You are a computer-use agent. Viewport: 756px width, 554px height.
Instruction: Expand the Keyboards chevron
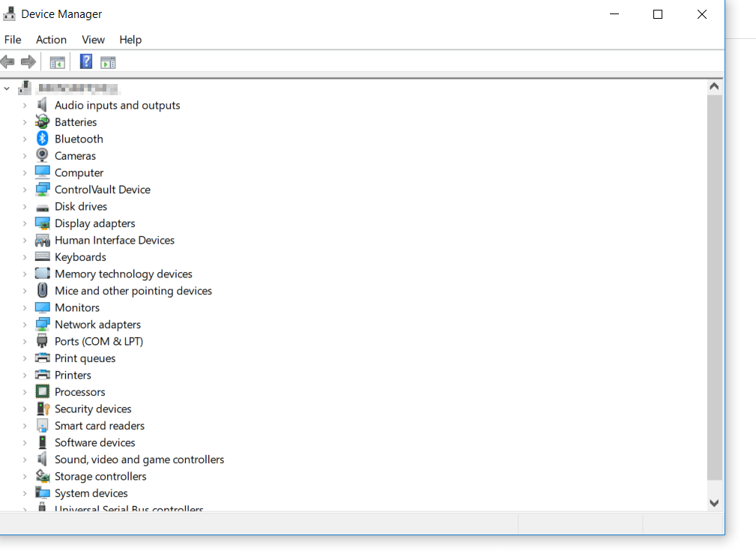pos(25,256)
